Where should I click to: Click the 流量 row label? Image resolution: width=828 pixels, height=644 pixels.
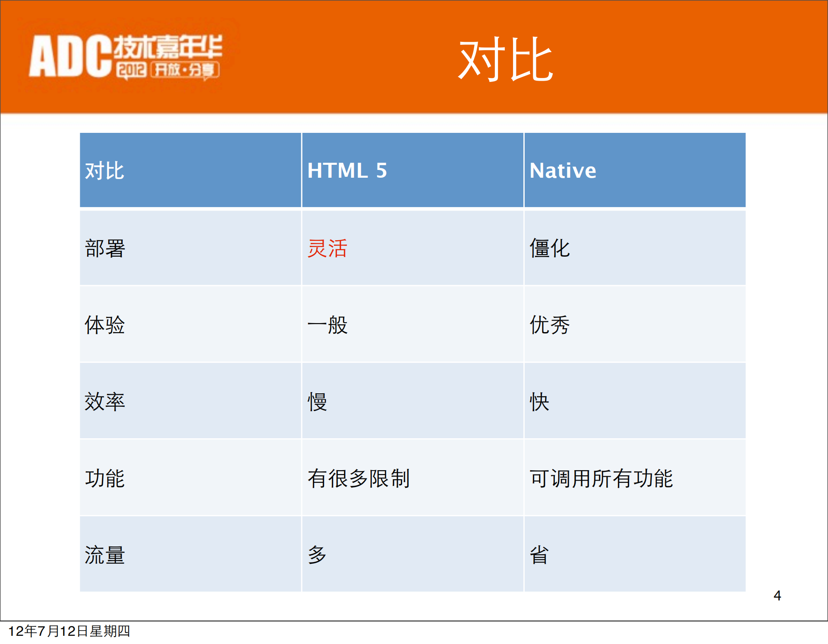tap(105, 556)
